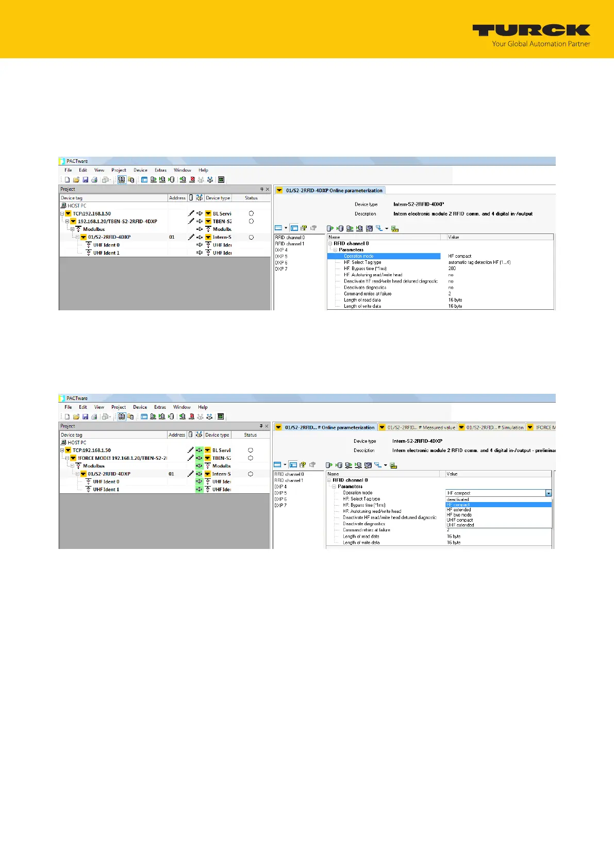Pin upper screenshot Project panel
614x868 pixels.
point(261,189)
